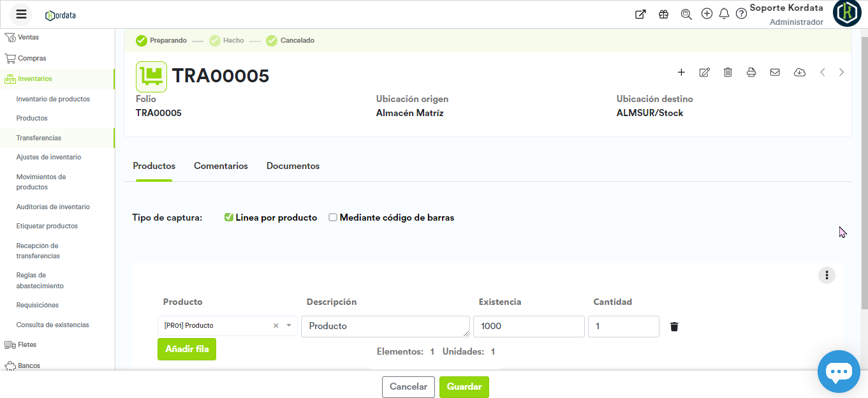Screen dimensions: 868x398
Task: Click the Añadir fila button
Action: tap(187, 350)
